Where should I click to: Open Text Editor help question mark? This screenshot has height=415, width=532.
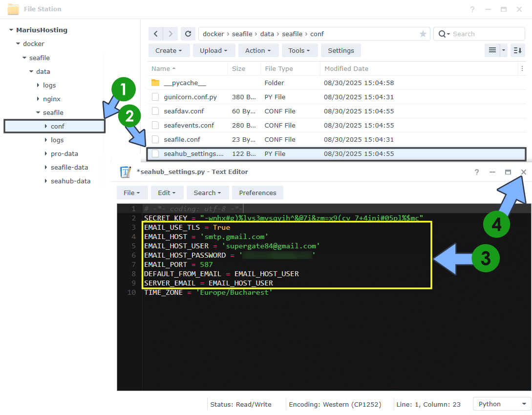(x=477, y=172)
